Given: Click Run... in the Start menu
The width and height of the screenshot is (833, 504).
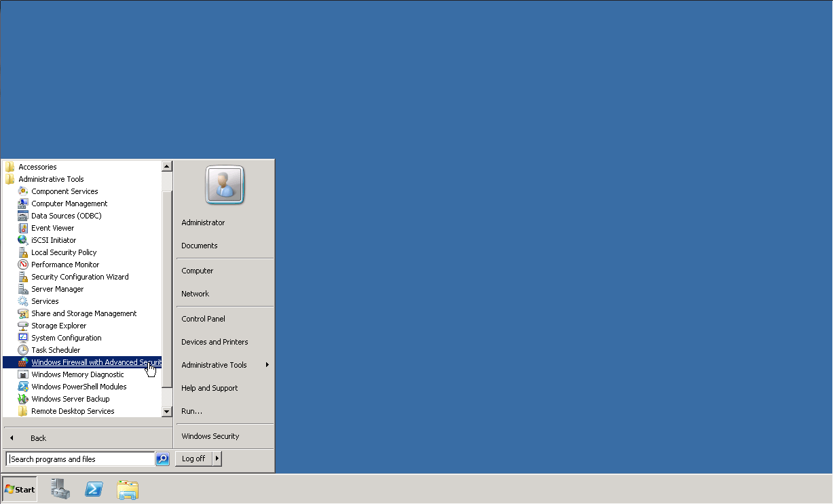Looking at the screenshot, I should 192,411.
